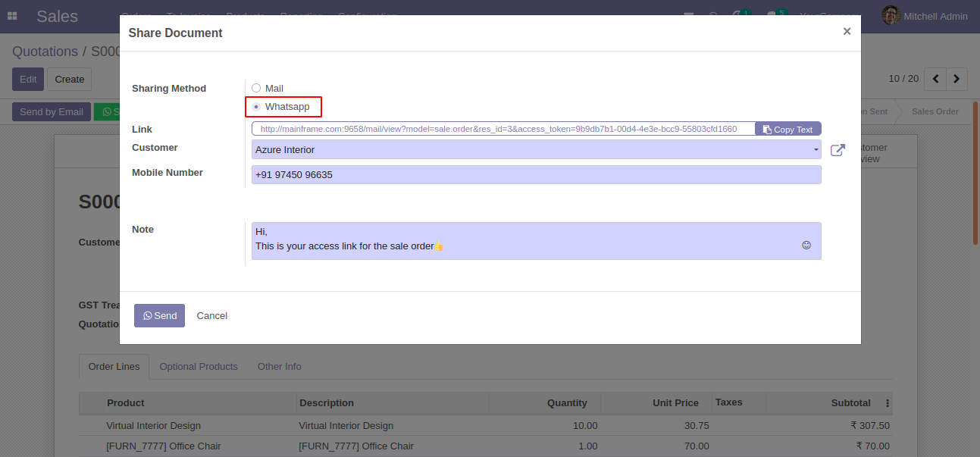Switch to Other Info tab

pos(280,367)
